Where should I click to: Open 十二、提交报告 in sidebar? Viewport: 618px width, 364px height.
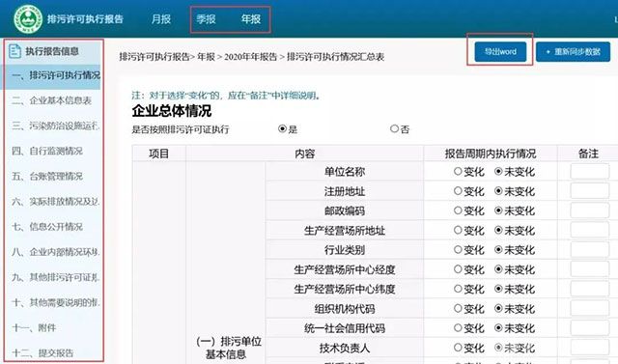42,353
